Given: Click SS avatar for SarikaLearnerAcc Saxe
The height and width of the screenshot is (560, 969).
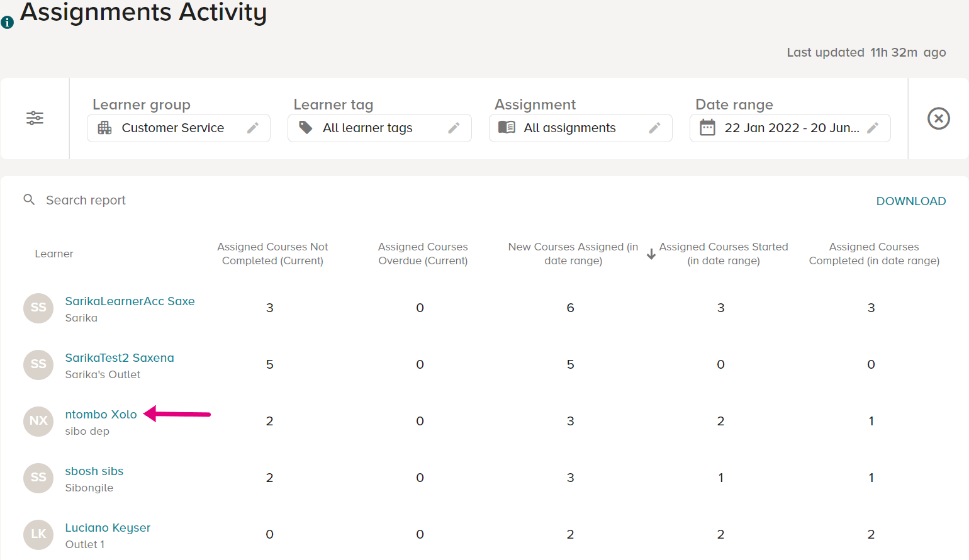Looking at the screenshot, I should tap(38, 308).
